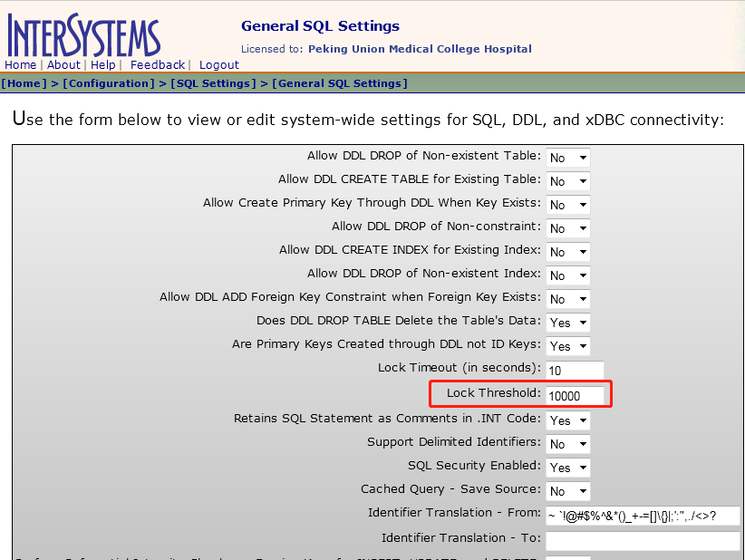745x560 pixels.
Task: Open Allow DDL CREATE INDEX for Existing Index dropdown
Action: [567, 252]
